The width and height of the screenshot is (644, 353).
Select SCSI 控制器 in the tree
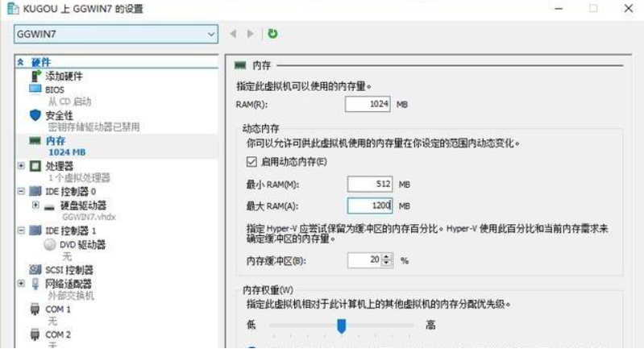click(x=69, y=270)
